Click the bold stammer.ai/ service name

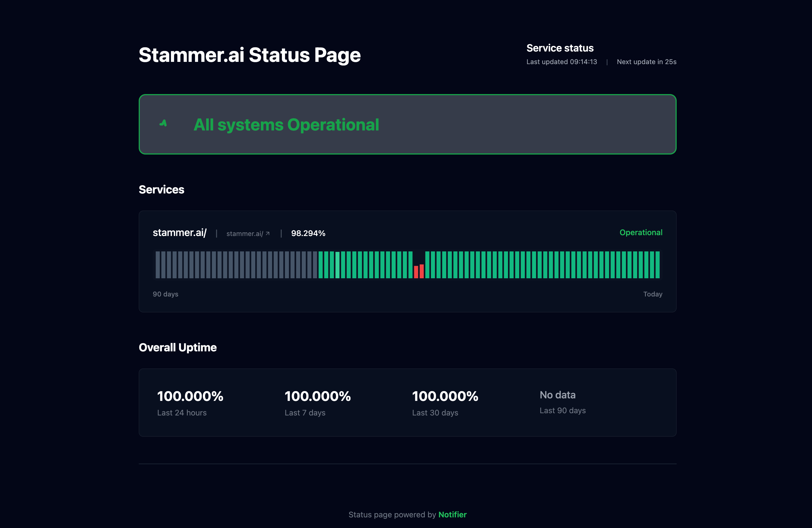click(179, 233)
